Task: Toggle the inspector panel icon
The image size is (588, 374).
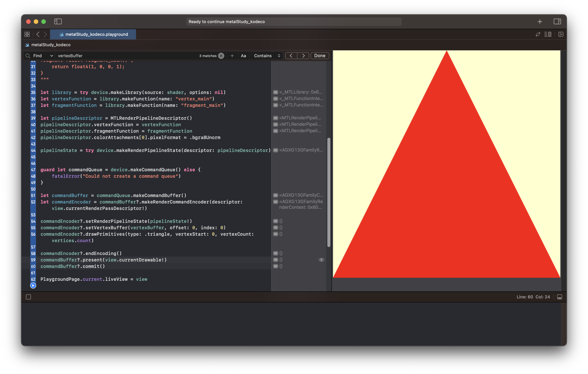Action: (557, 21)
